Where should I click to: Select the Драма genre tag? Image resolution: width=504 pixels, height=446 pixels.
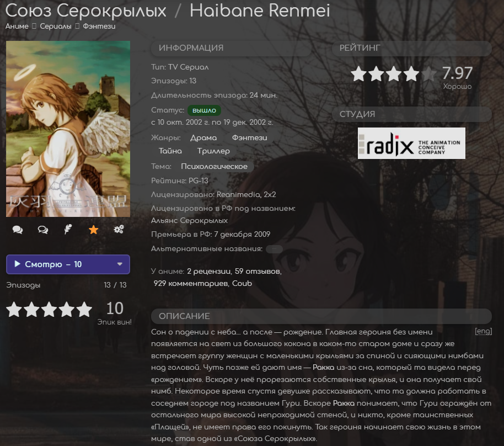pos(203,138)
